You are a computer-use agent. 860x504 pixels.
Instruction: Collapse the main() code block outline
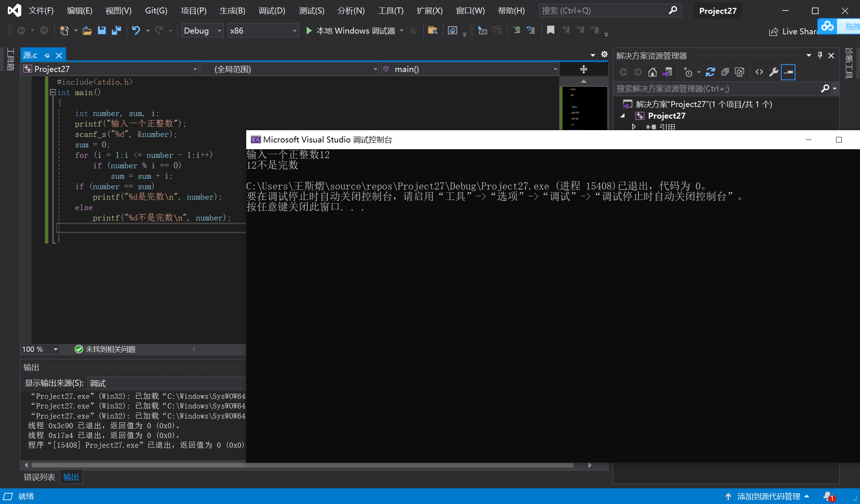pyautogui.click(x=53, y=92)
